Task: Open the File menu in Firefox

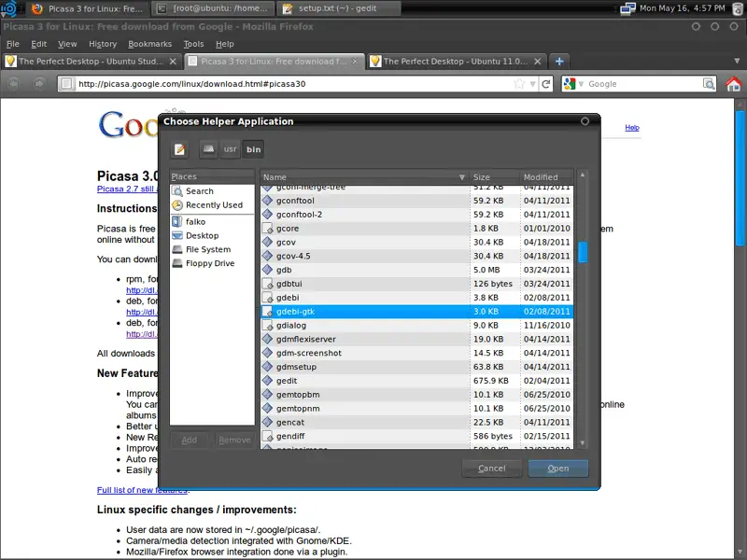Action: (13, 44)
